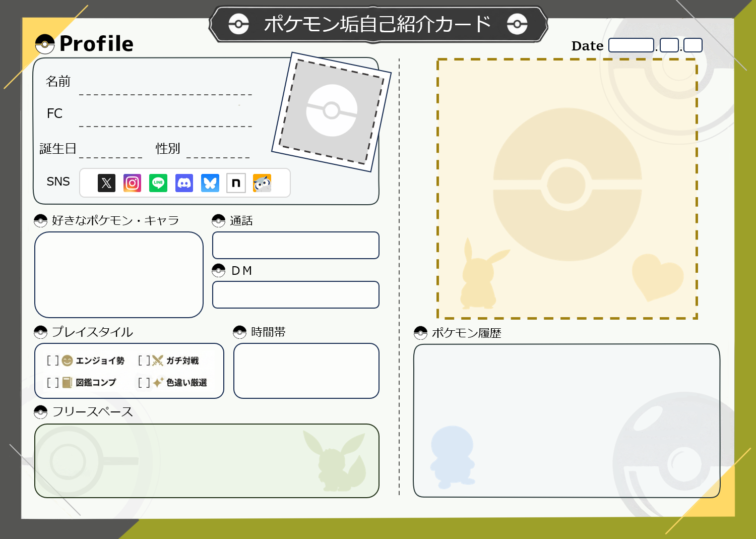Click the crossed swords icon for ガチ対戦
756x539 pixels.
[158, 361]
